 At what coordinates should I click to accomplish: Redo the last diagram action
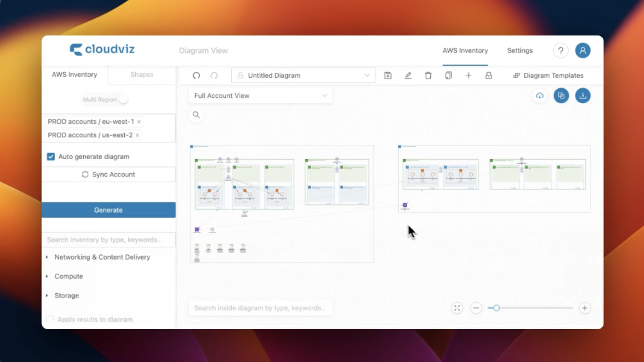[214, 75]
